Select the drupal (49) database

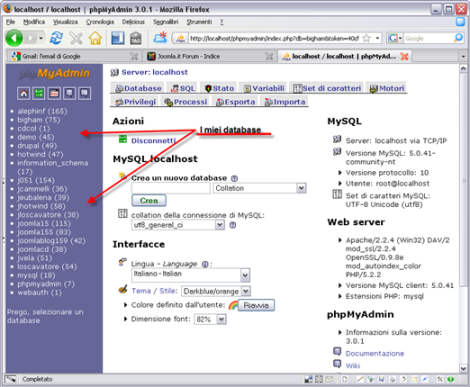coord(37,146)
